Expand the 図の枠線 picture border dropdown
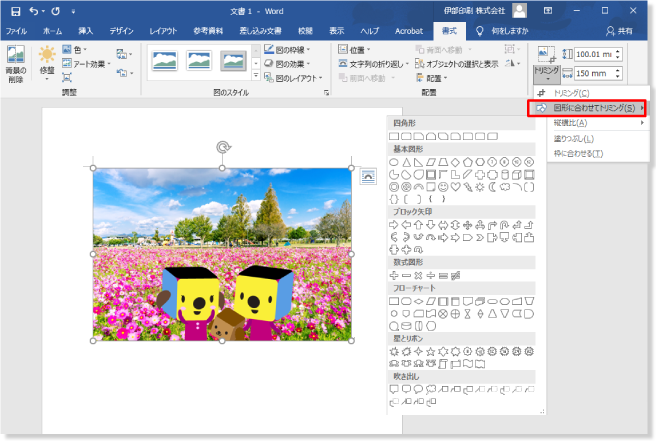This screenshot has height=441, width=656. 287,50
